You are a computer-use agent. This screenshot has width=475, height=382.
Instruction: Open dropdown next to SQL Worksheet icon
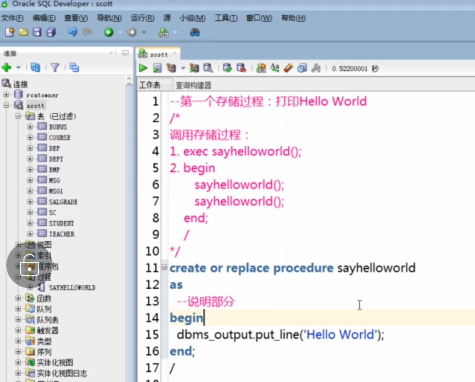(x=175, y=32)
